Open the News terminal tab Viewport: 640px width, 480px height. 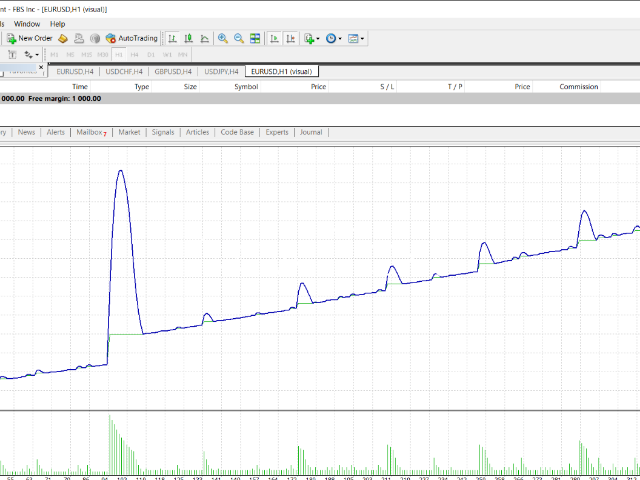[27, 132]
